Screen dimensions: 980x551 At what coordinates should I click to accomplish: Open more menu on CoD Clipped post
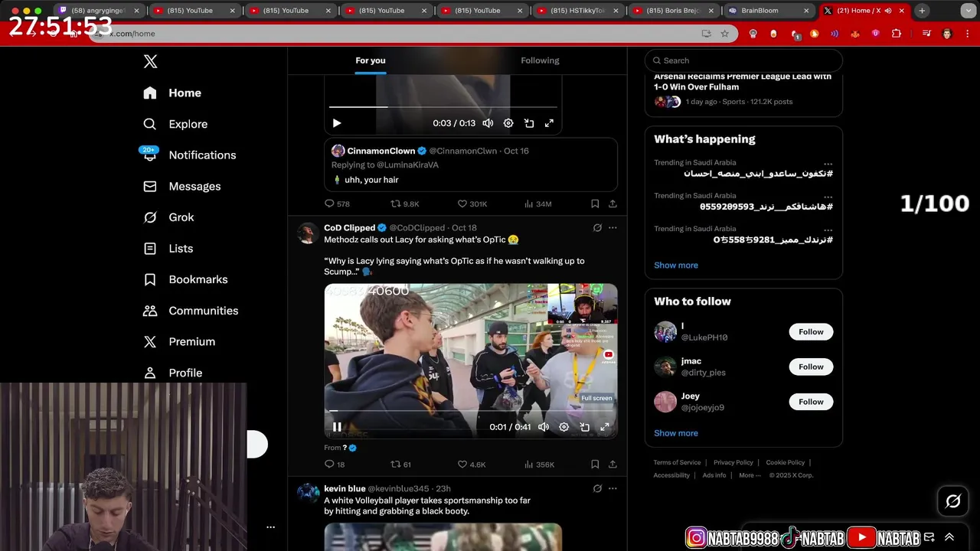click(612, 228)
